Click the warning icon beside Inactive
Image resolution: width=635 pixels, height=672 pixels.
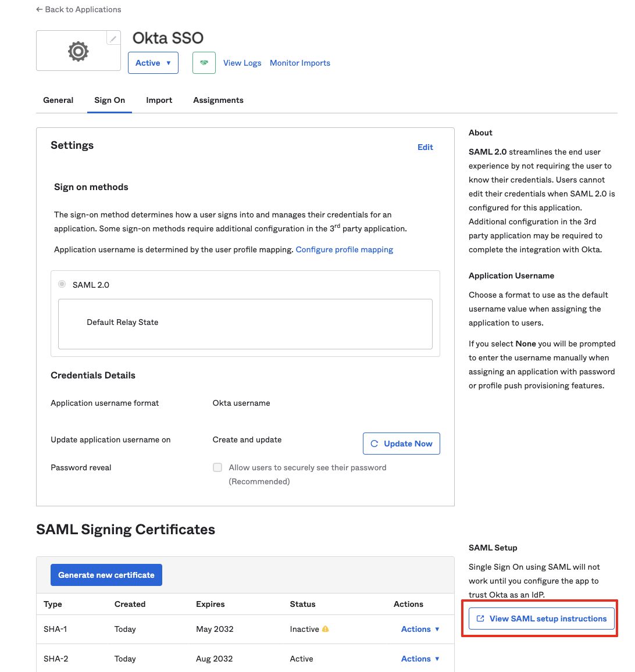pyautogui.click(x=326, y=629)
